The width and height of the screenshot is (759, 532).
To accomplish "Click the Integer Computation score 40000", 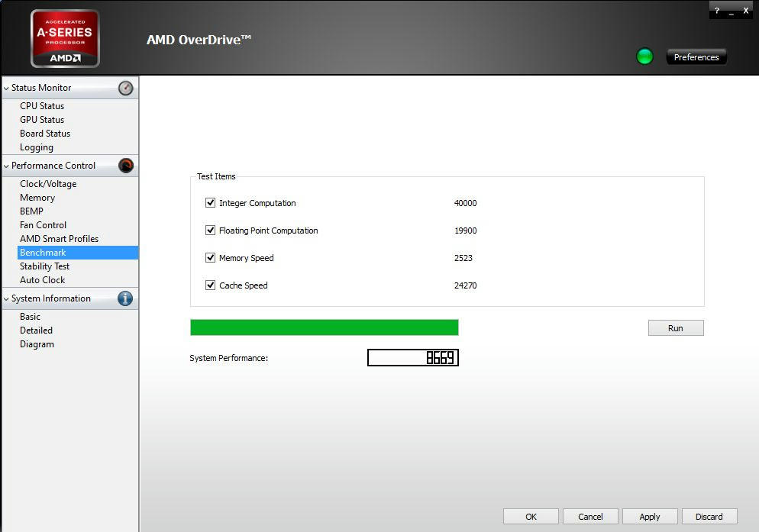I will pyautogui.click(x=465, y=203).
